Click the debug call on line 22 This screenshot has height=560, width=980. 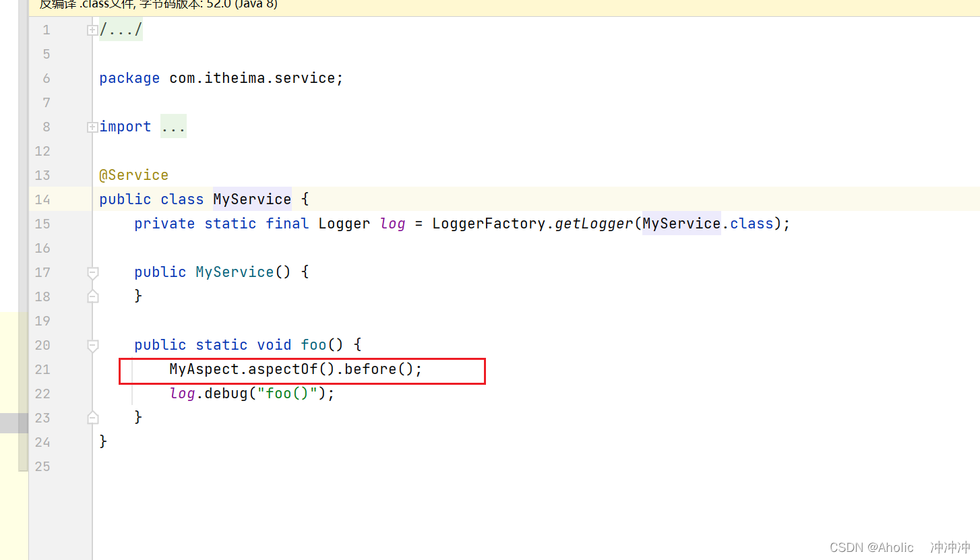[x=226, y=394]
